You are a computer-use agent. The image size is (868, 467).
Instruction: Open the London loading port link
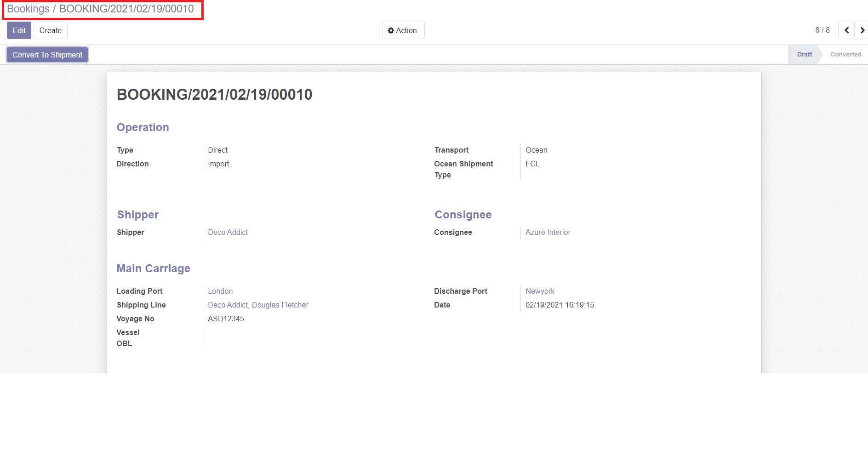pos(220,291)
